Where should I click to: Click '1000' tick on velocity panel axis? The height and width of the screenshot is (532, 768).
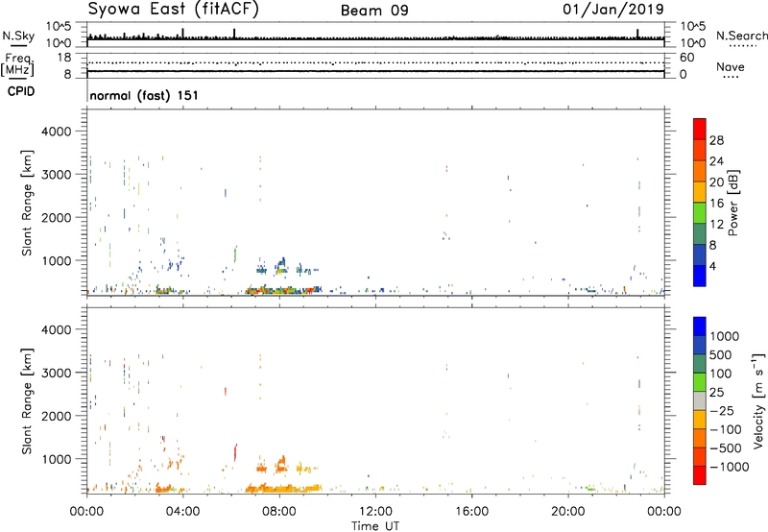click(x=57, y=459)
